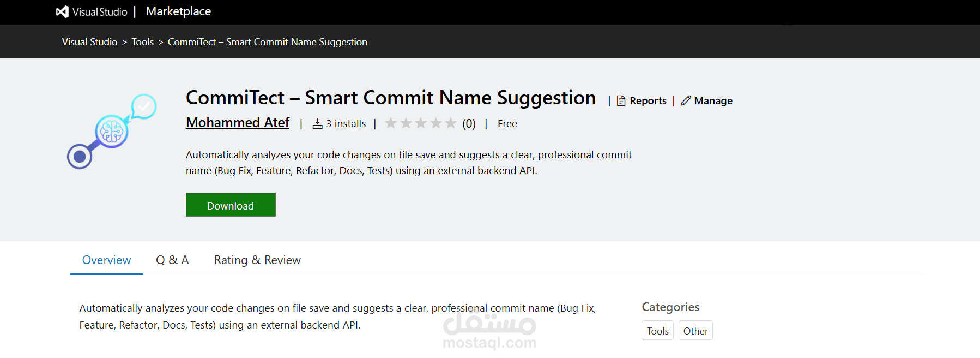Click the first rating star
The image size is (980, 358).
[391, 123]
